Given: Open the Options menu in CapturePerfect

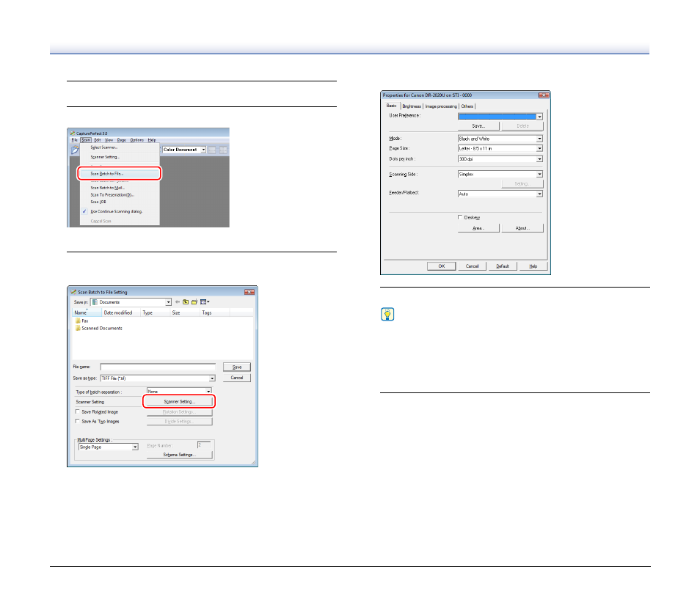Looking at the screenshot, I should point(137,140).
